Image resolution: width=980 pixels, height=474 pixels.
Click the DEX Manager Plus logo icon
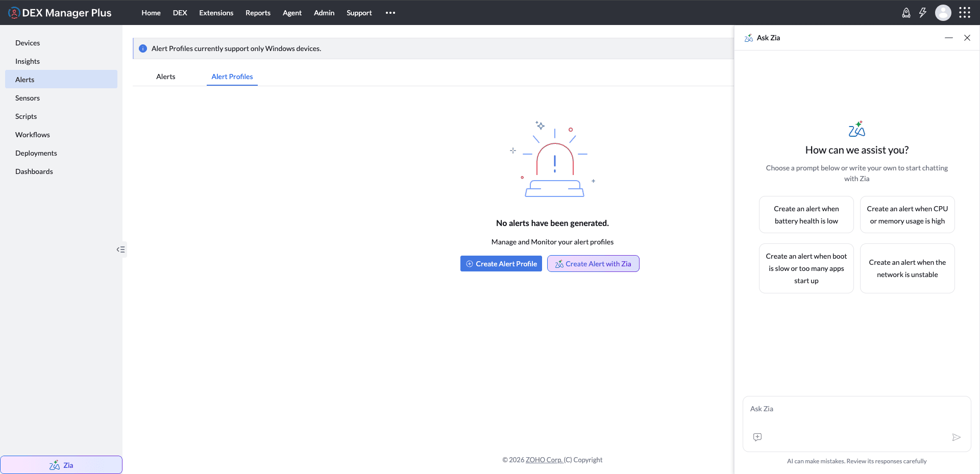click(x=14, y=13)
